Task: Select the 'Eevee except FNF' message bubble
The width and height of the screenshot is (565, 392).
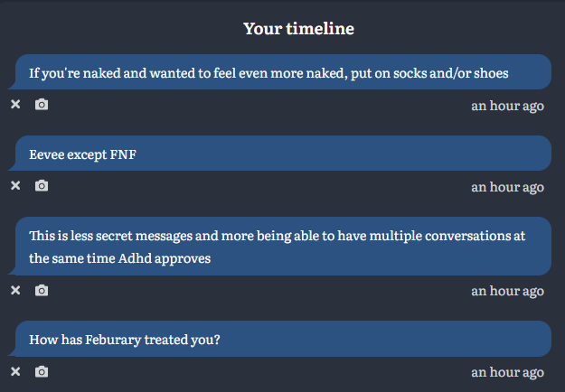Action: click(x=280, y=154)
